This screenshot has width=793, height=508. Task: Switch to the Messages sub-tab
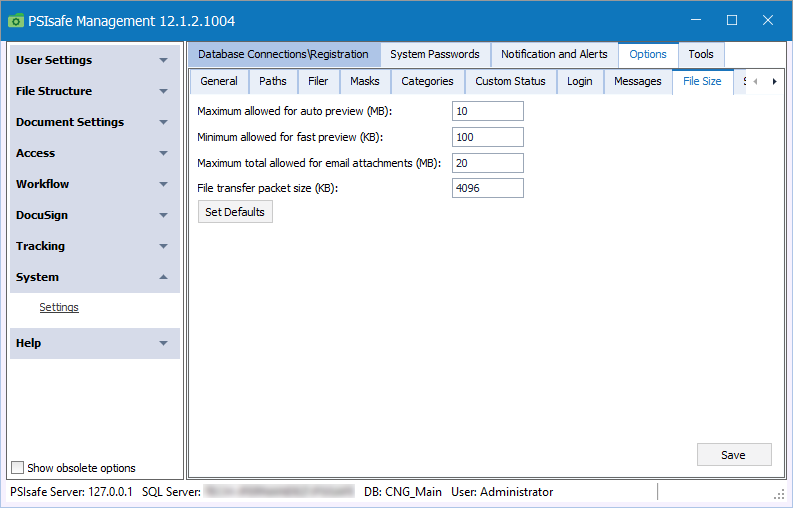pos(638,81)
